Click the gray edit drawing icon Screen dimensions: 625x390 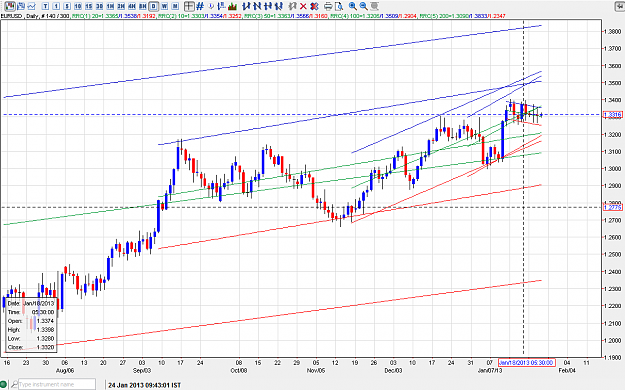[x=293, y=6]
